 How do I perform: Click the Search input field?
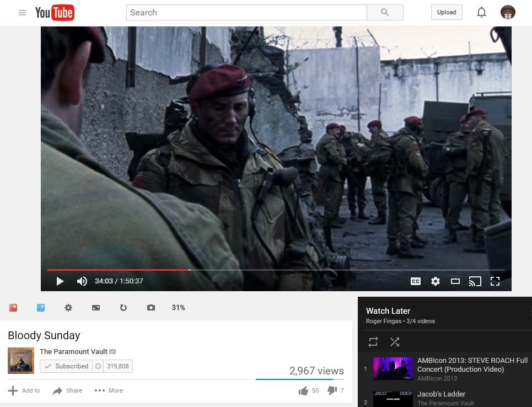click(x=246, y=13)
